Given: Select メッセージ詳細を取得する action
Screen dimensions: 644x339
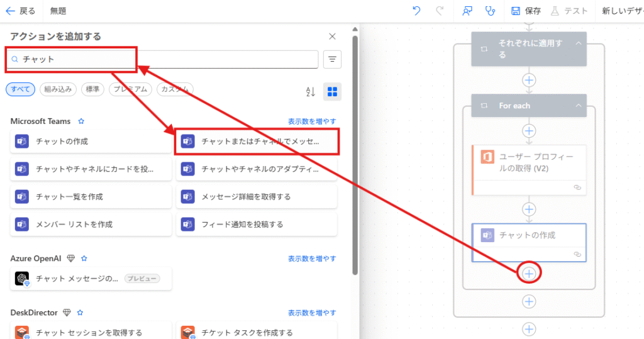Looking at the screenshot, I should coord(257,196).
